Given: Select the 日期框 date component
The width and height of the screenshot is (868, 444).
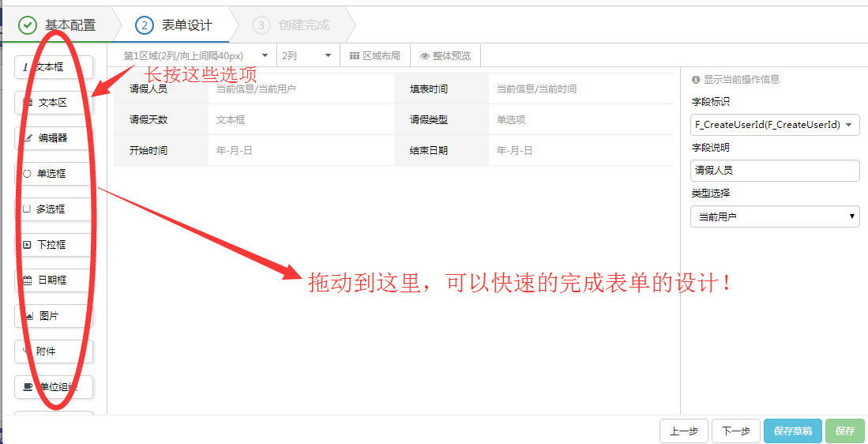Looking at the screenshot, I should click(53, 280).
